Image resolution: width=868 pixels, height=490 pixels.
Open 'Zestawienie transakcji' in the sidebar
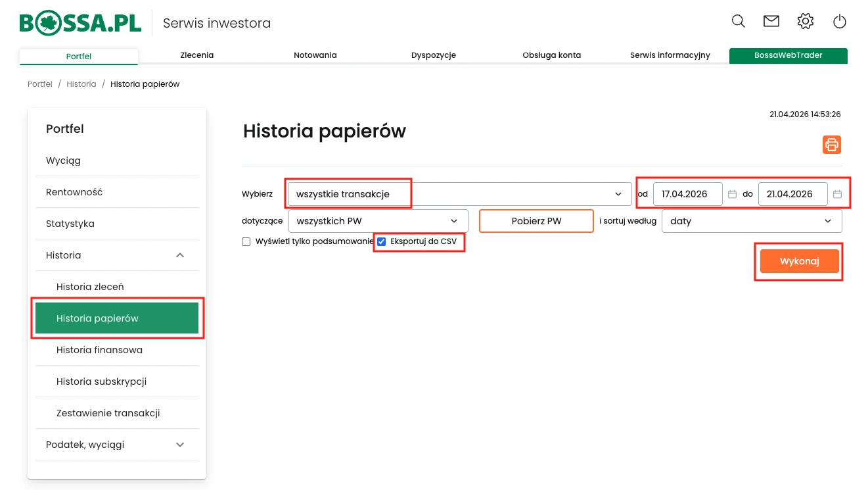(x=117, y=413)
